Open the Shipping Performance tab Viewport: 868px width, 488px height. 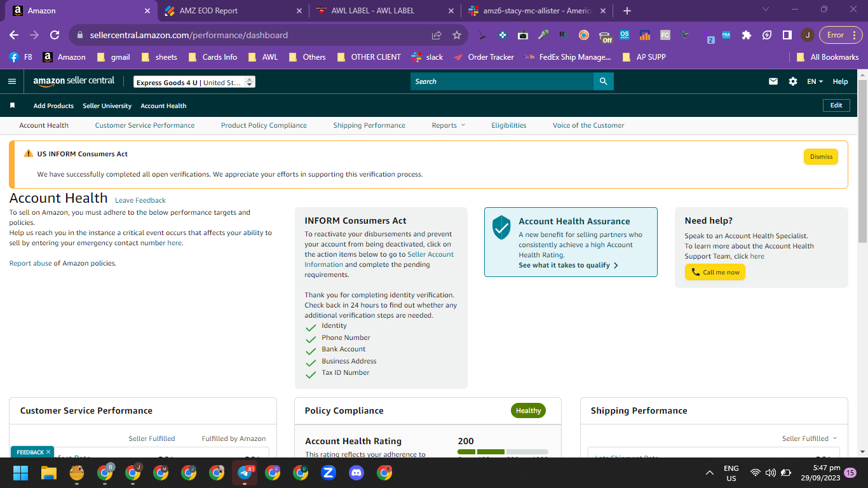click(x=369, y=125)
